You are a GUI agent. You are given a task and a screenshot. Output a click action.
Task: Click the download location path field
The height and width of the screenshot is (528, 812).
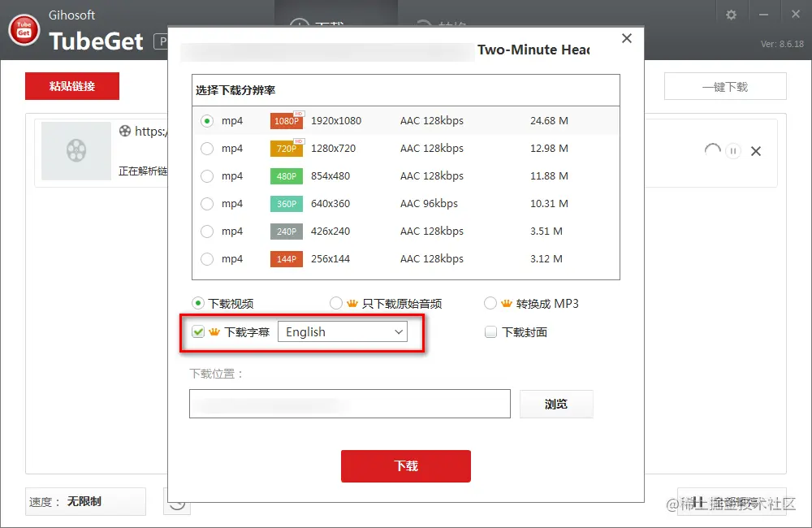(349, 404)
